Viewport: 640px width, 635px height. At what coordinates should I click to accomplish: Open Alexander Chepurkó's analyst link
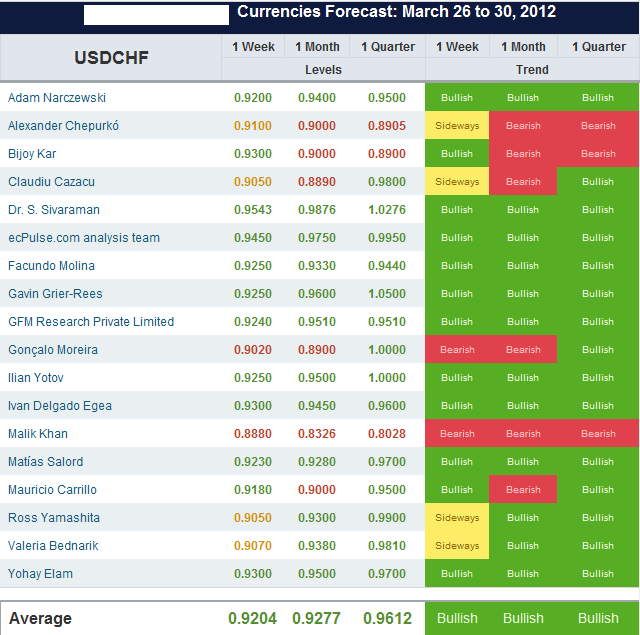(x=63, y=126)
